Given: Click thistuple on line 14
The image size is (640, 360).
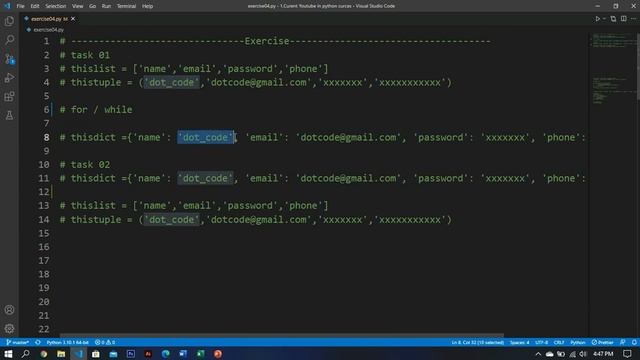Looking at the screenshot, I should 96,220.
